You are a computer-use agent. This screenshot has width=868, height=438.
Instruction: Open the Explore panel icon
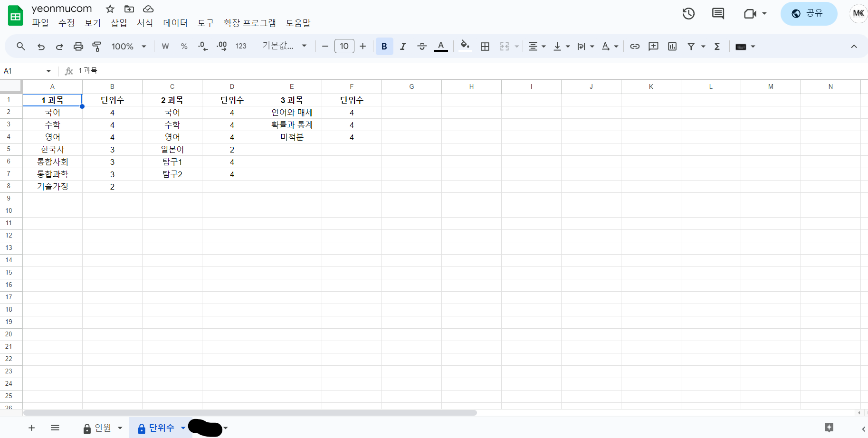coord(830,428)
